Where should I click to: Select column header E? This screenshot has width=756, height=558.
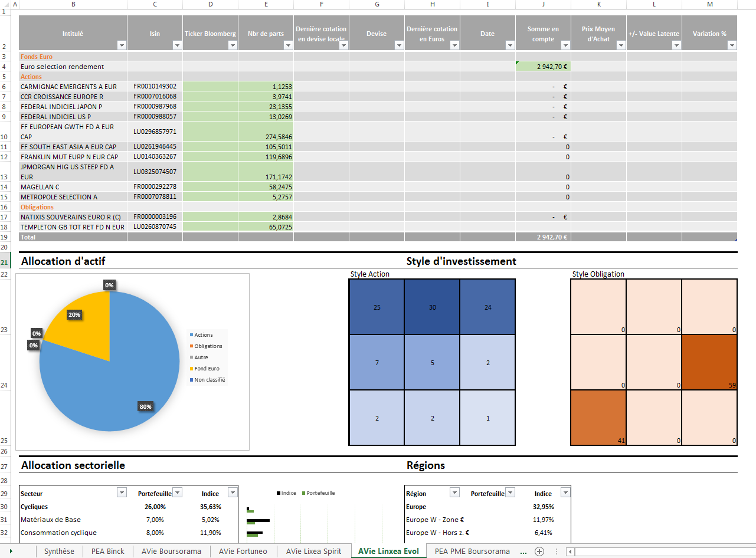pos(266,4)
